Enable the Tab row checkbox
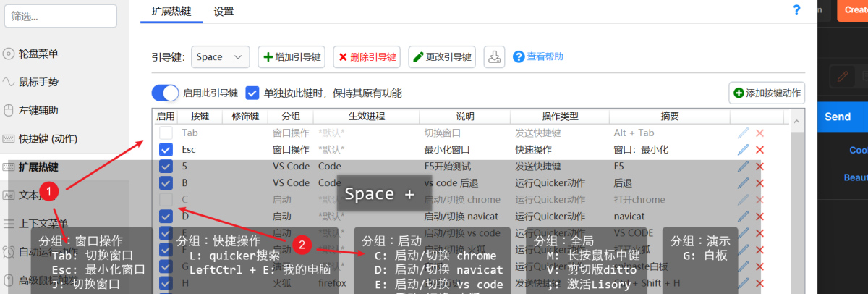868x294 pixels. 166,133
